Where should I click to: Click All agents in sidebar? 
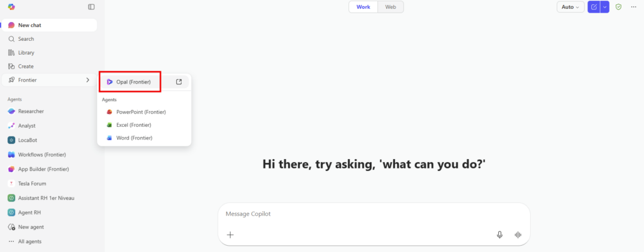click(x=30, y=241)
